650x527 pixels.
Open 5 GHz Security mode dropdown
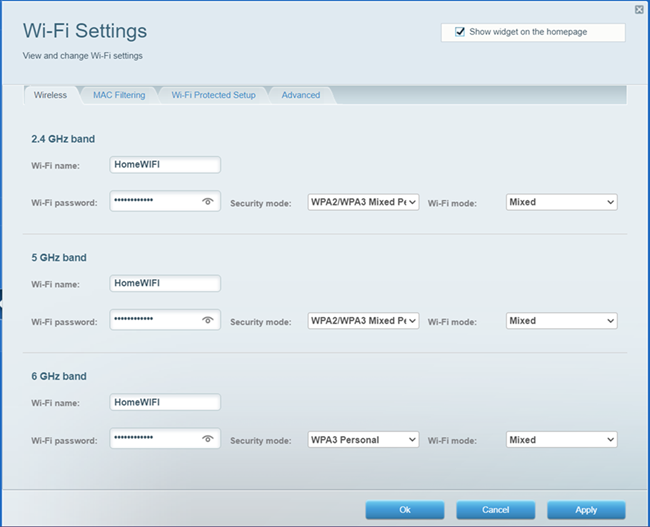(x=363, y=321)
